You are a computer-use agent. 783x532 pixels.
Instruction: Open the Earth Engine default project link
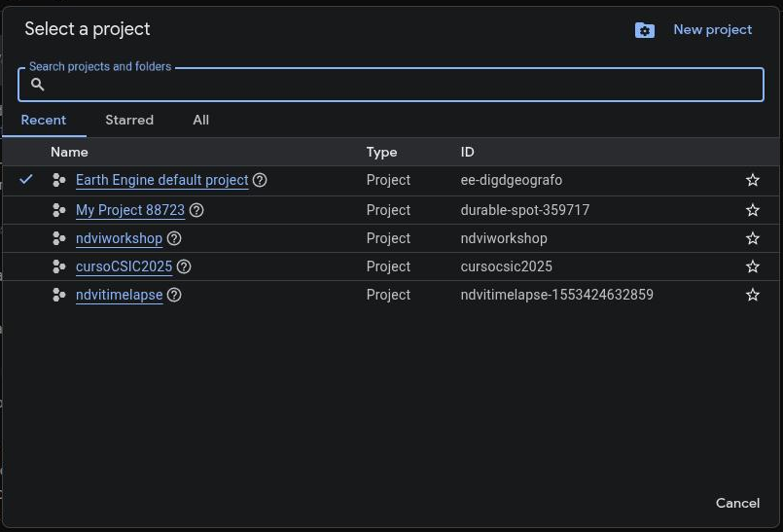click(x=161, y=180)
